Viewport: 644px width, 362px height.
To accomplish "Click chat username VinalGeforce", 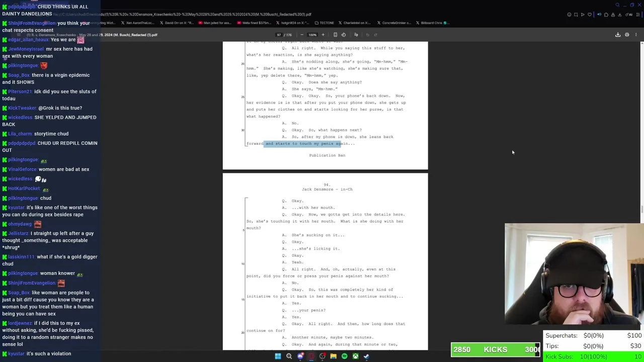I will click(x=23, y=169).
